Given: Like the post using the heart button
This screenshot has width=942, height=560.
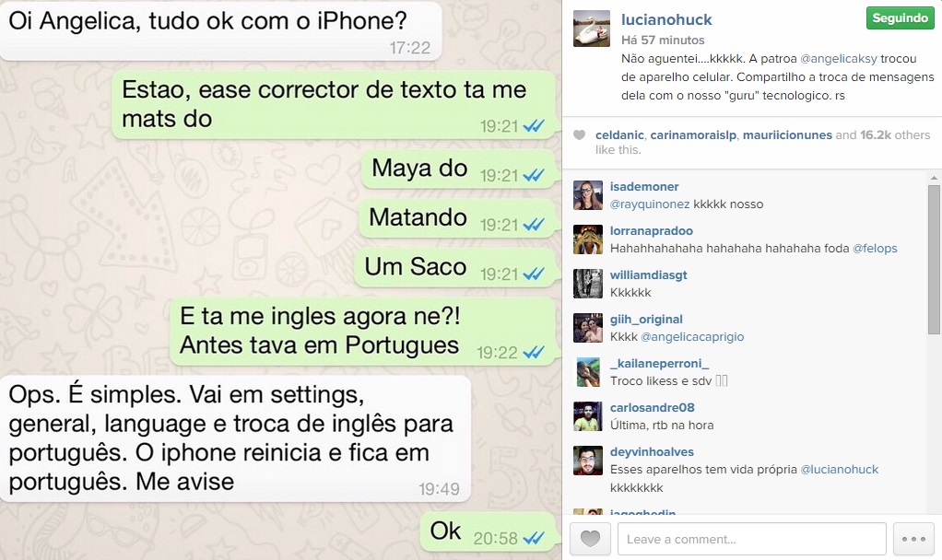Looking at the screenshot, I should pyautogui.click(x=590, y=539).
